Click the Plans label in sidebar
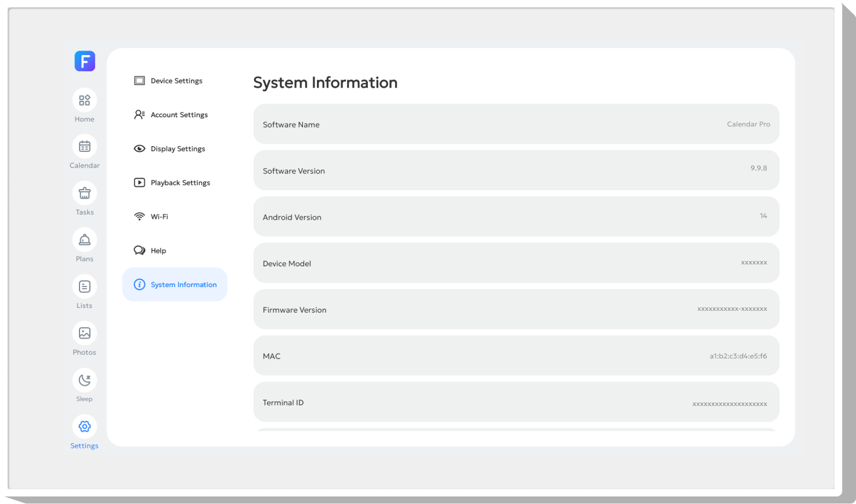 coord(85,259)
